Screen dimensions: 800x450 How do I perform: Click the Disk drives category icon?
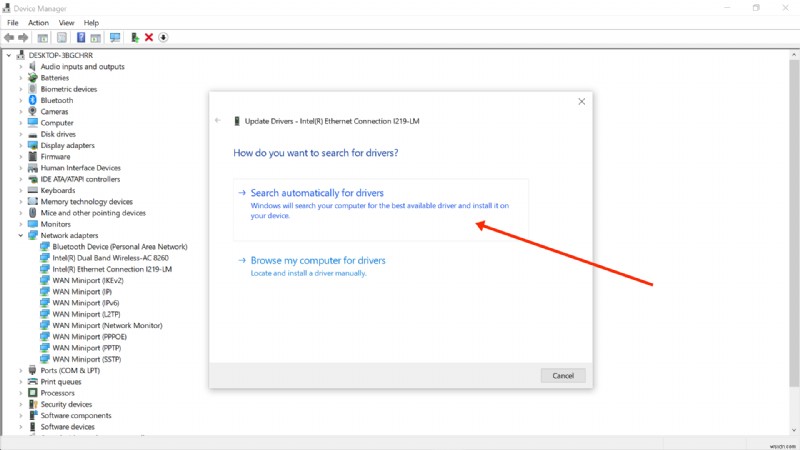(x=33, y=134)
